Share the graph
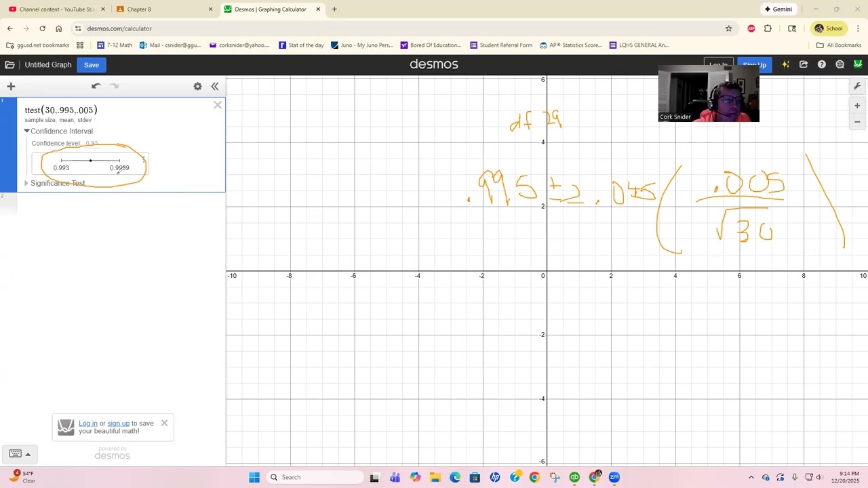 click(804, 64)
